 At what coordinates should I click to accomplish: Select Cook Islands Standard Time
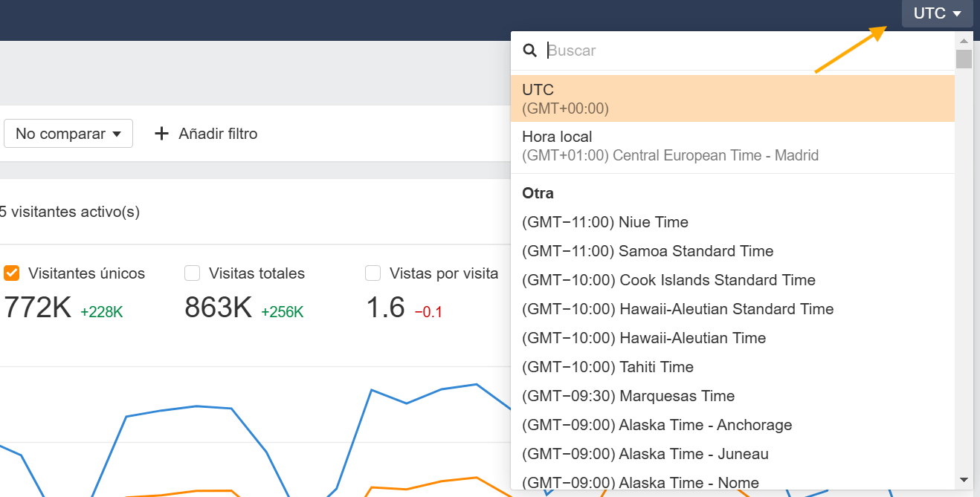click(x=668, y=280)
